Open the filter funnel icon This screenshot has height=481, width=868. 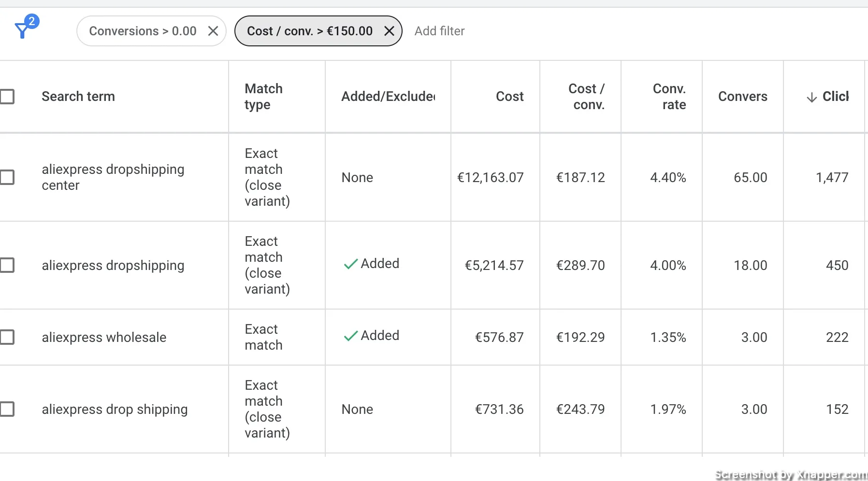[26, 27]
